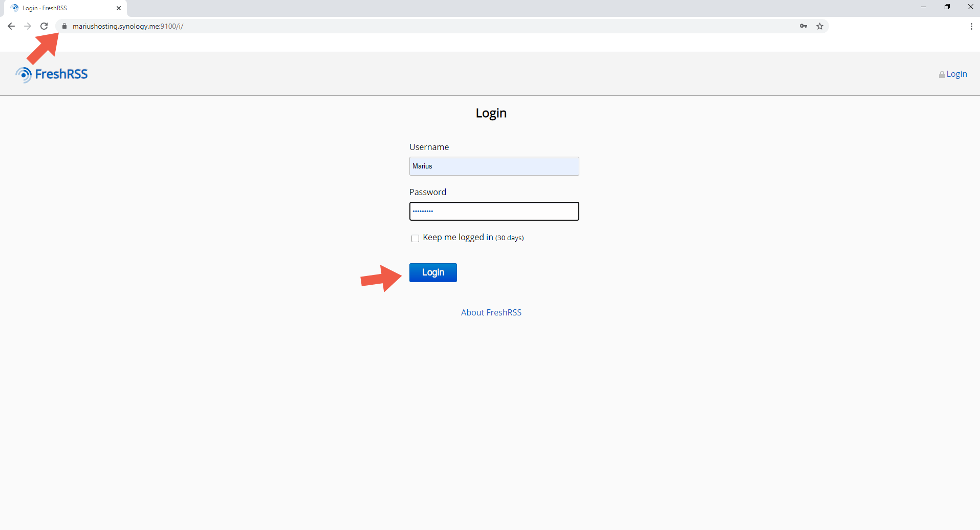Click the browser back arrow

11,26
